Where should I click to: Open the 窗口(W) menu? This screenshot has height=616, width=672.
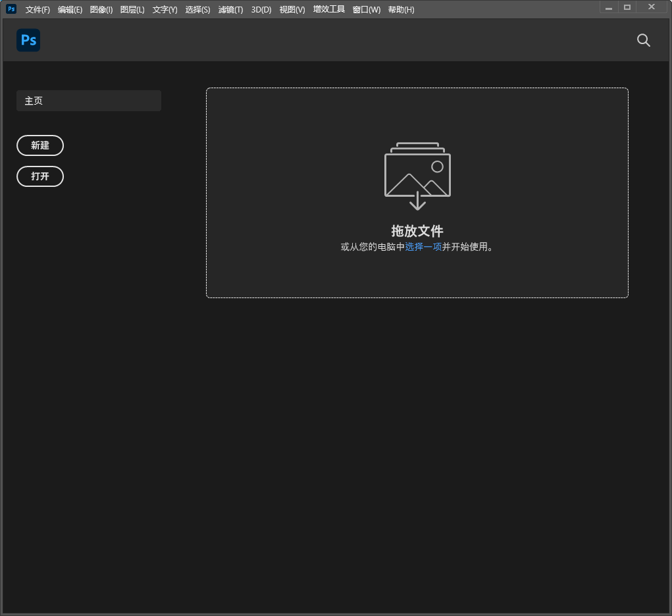(x=366, y=9)
